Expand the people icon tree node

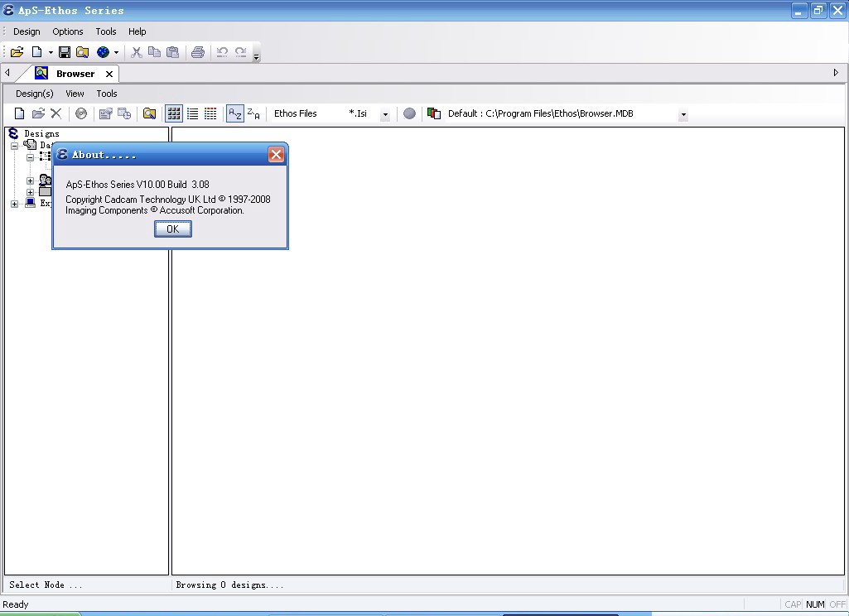(x=31, y=180)
